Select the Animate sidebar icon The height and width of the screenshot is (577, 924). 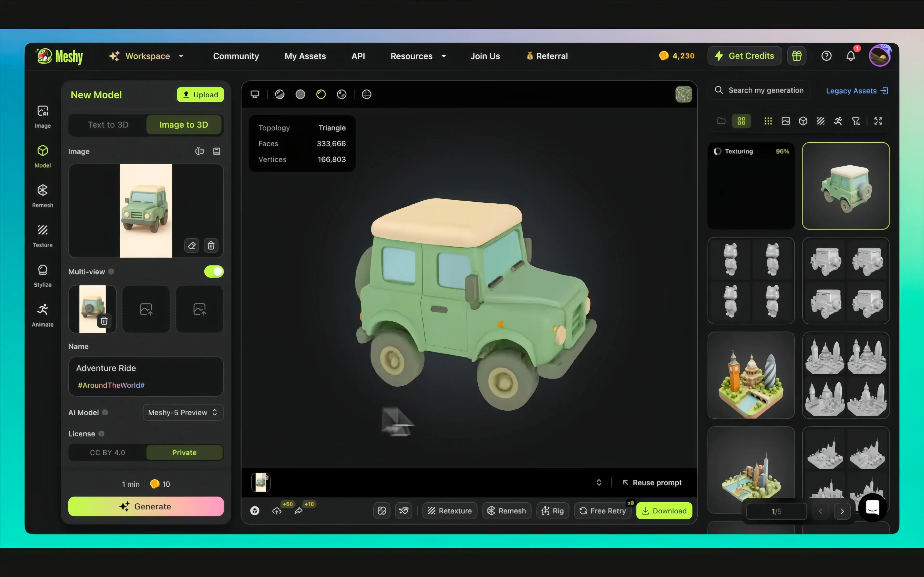tap(42, 314)
